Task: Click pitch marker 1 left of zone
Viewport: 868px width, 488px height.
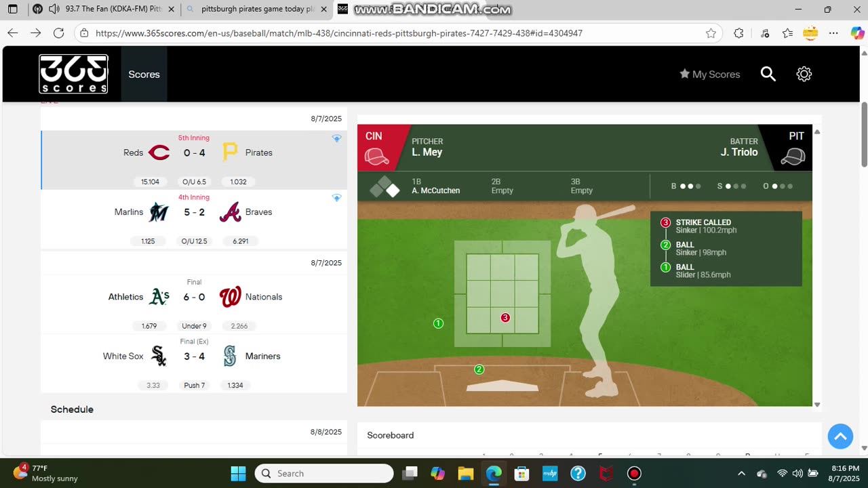Action: [438, 323]
